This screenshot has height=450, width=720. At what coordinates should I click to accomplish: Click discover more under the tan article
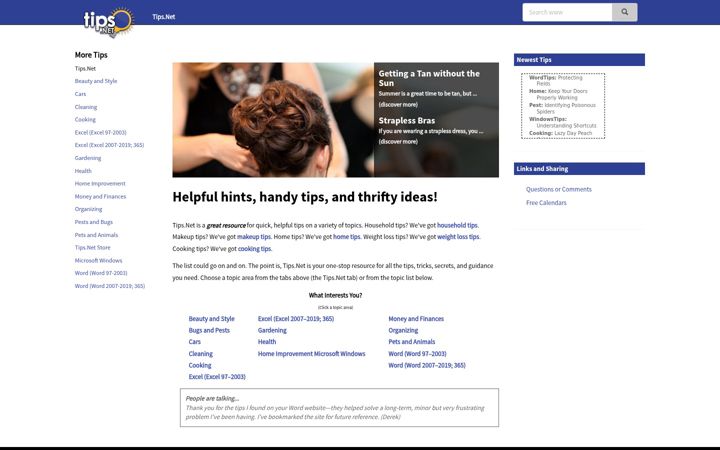[398, 105]
